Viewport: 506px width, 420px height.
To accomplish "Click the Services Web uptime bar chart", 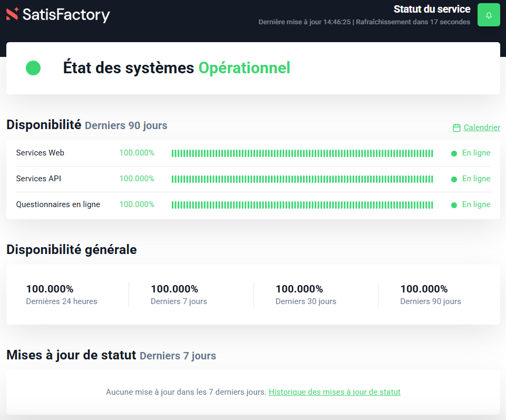I will 302,153.
